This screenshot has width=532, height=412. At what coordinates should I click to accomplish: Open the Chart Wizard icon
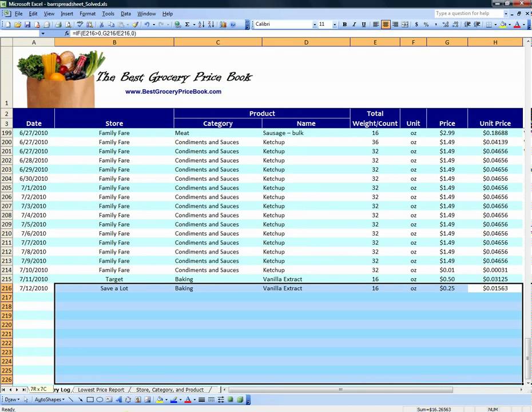[223, 25]
